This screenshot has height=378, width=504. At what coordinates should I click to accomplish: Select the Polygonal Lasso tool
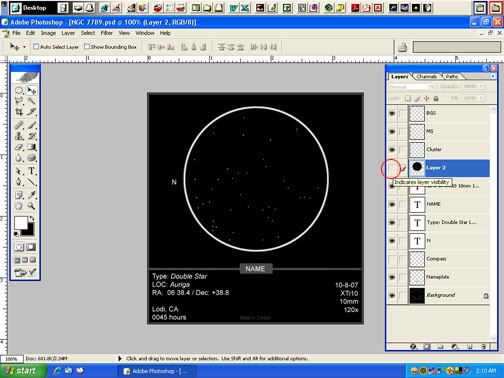coord(19,101)
